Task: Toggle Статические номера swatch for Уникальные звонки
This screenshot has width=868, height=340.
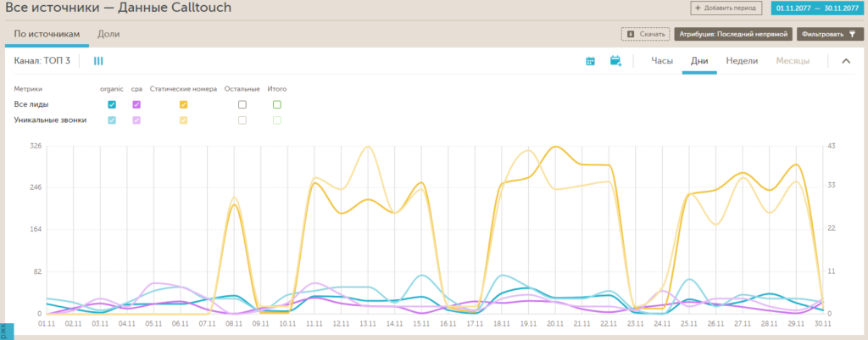Action: click(x=183, y=120)
